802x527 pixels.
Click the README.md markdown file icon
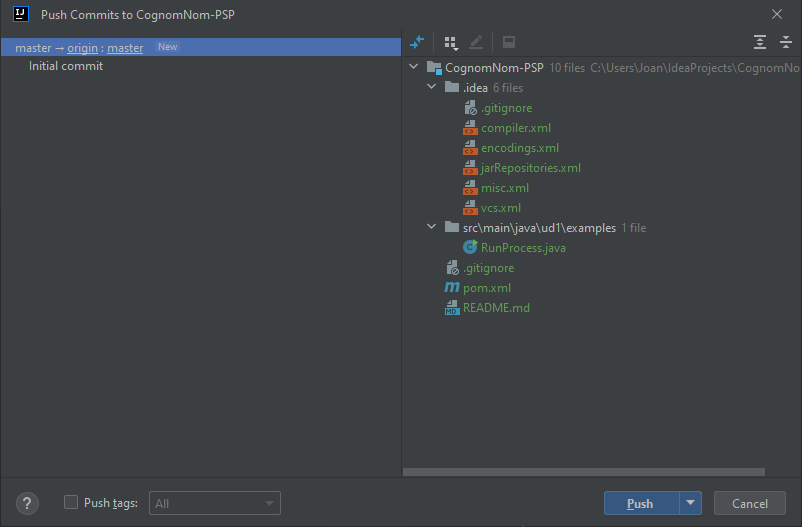[452, 308]
